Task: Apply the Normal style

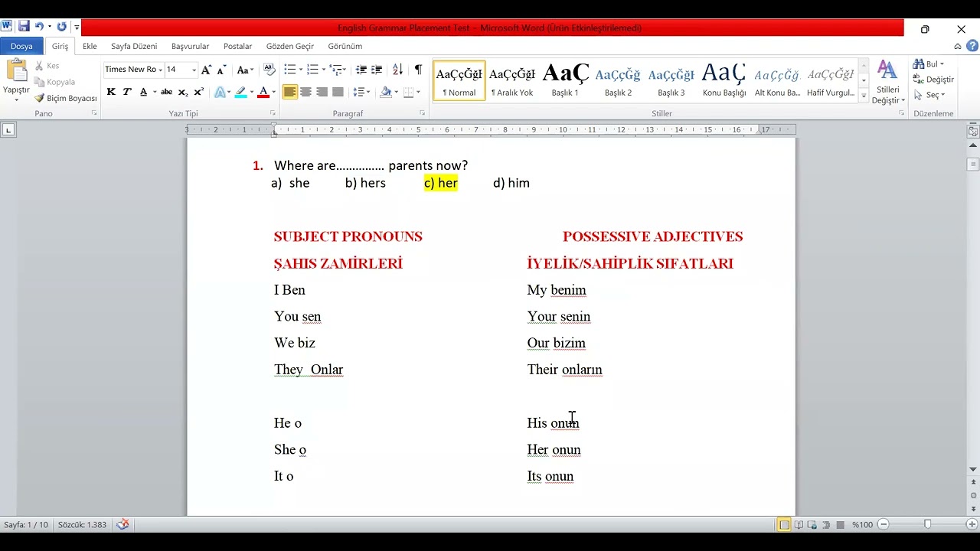Action: pyautogui.click(x=459, y=81)
